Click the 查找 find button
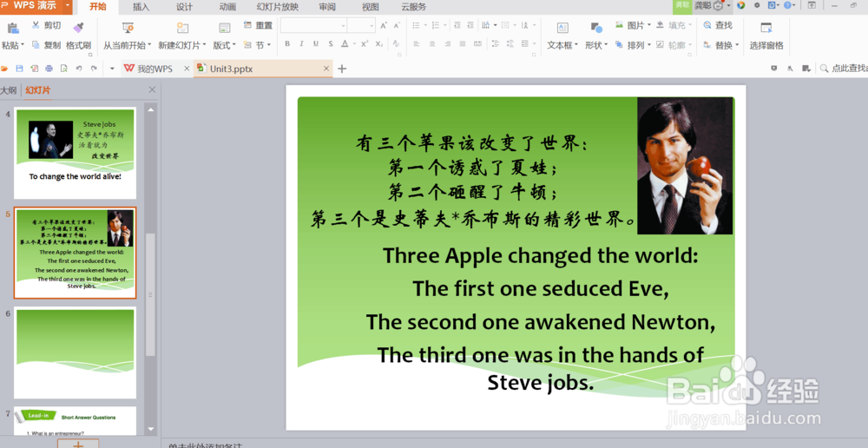This screenshot has height=448, width=868. point(718,25)
